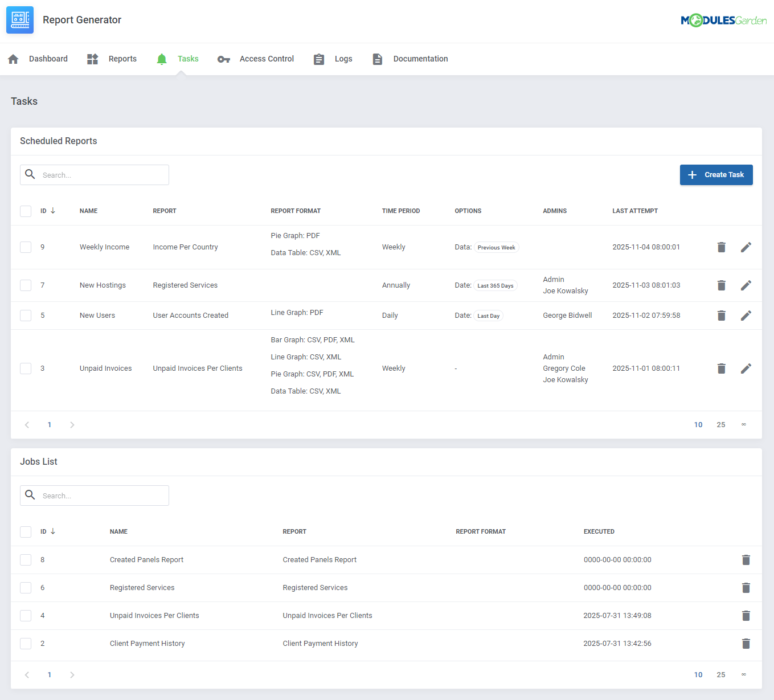The image size is (774, 700).
Task: Delete the Weekly Income scheduled report
Action: [721, 247]
